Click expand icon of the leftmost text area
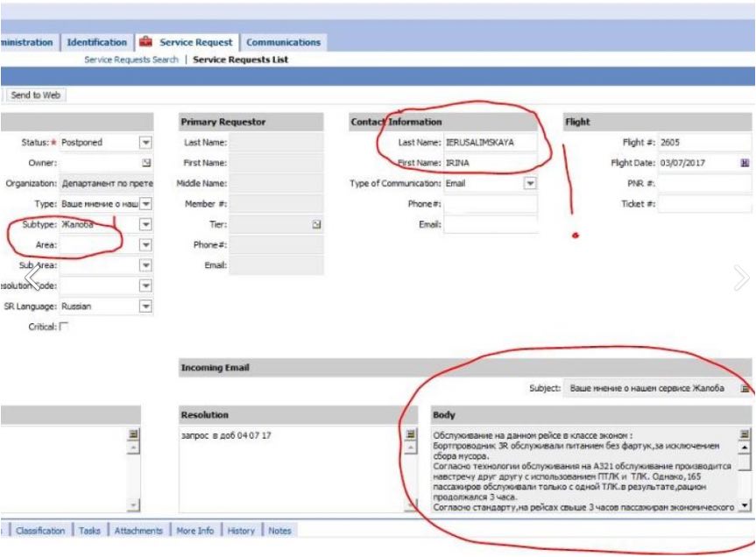The height and width of the screenshot is (557, 756). 133,434
